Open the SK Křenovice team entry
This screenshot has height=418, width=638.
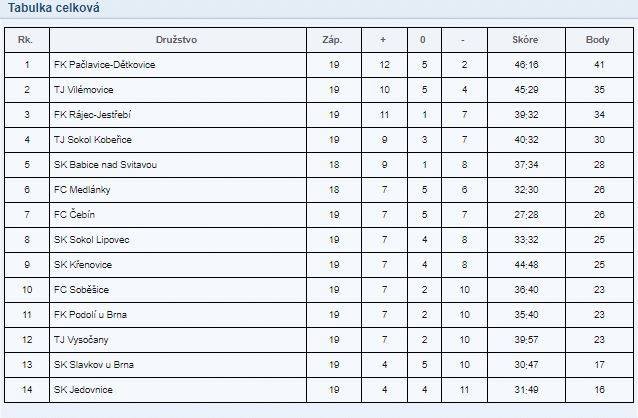coord(83,265)
